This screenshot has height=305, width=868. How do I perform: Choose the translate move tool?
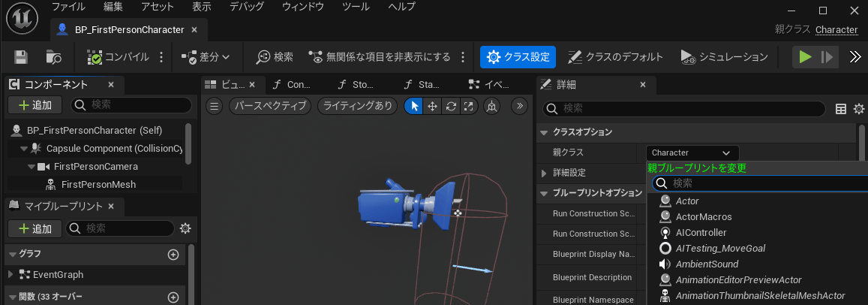point(432,106)
